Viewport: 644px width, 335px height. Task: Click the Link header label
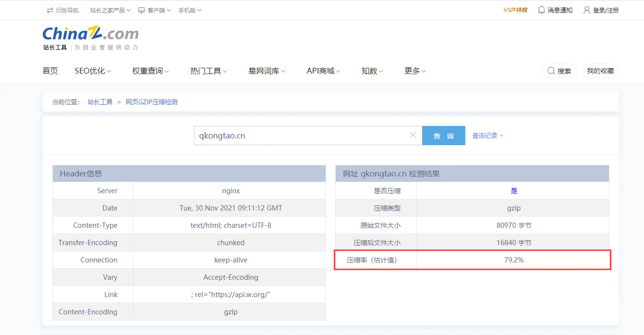[x=111, y=295]
